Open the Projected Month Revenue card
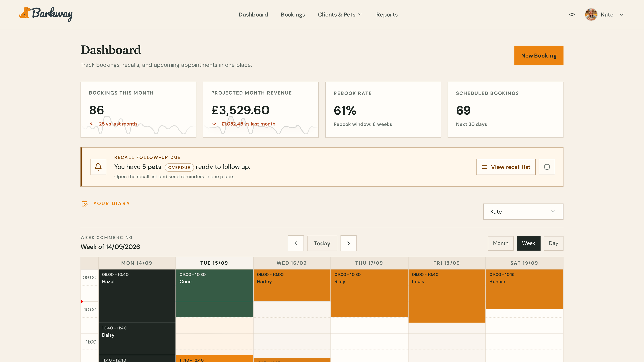The width and height of the screenshot is (644, 362). [260, 109]
